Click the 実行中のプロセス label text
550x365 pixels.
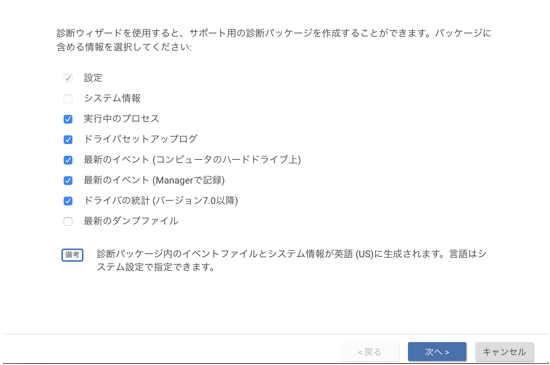point(121,119)
